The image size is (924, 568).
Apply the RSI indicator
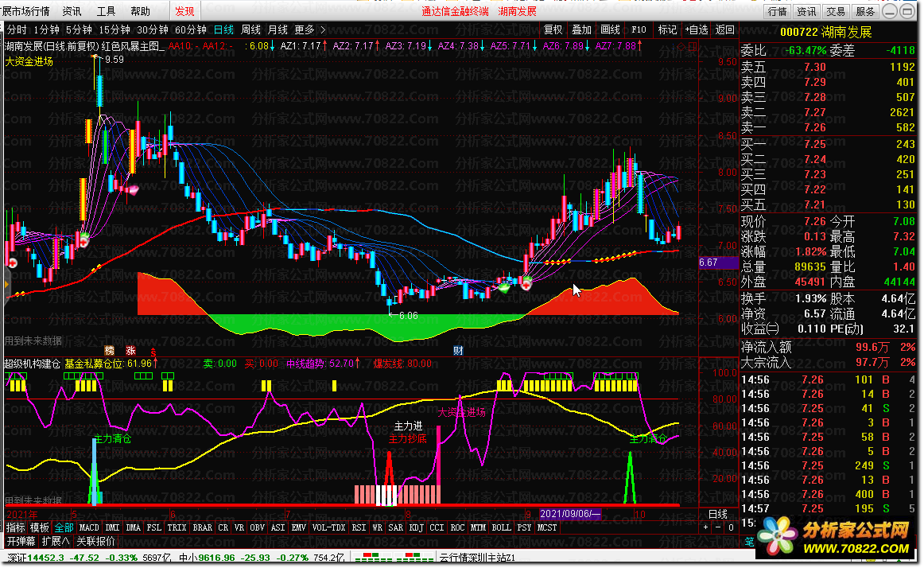(x=359, y=527)
